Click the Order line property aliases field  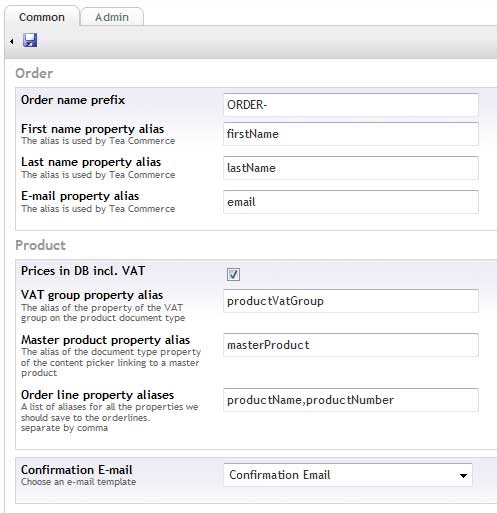pyautogui.click(x=351, y=400)
